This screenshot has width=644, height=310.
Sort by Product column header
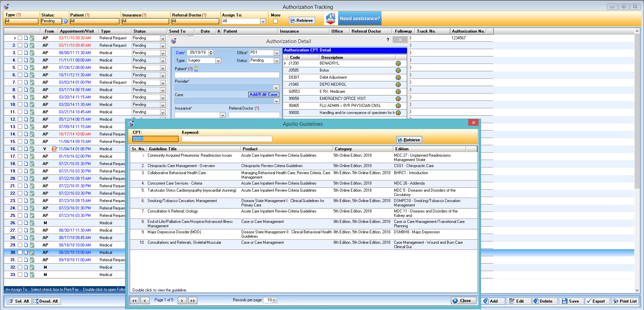(x=287, y=149)
